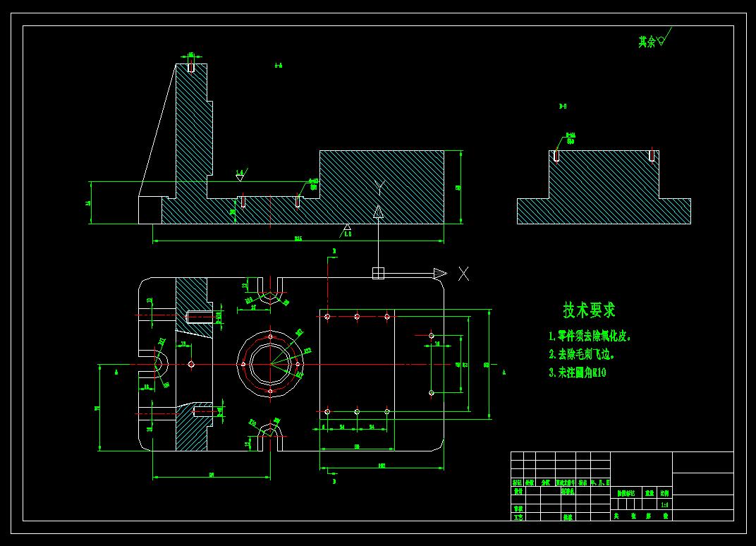Select note '1.零件须去除氧化皮。'
The width and height of the screenshot is (756, 546).
(590, 336)
